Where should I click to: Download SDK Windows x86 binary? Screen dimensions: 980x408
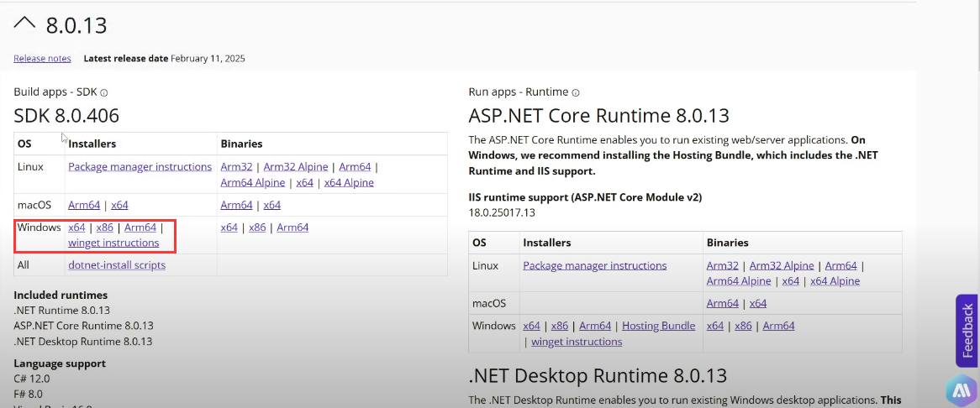pyautogui.click(x=257, y=228)
